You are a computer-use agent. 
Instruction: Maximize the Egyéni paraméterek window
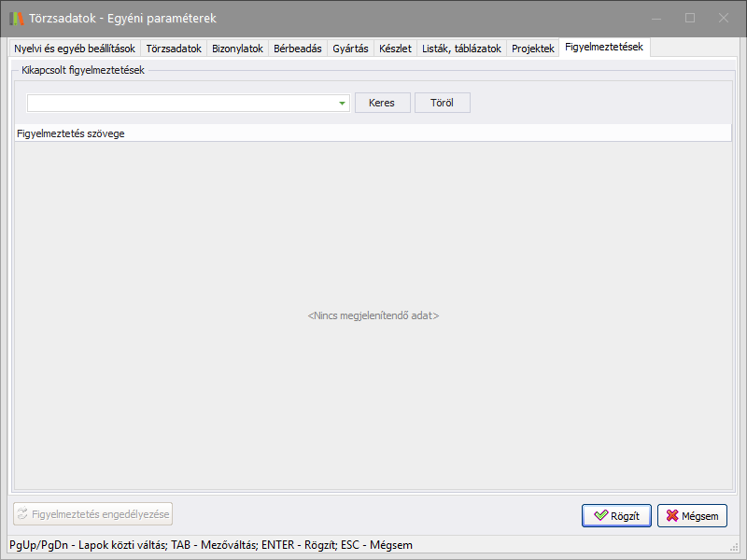pos(690,18)
